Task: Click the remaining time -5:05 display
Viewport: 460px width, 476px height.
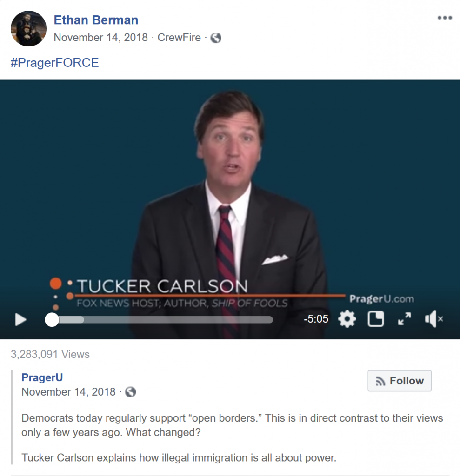Action: 316,319
